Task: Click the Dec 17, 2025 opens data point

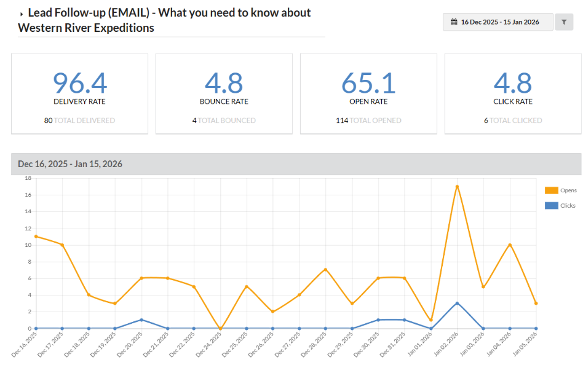Action: pyautogui.click(x=62, y=245)
